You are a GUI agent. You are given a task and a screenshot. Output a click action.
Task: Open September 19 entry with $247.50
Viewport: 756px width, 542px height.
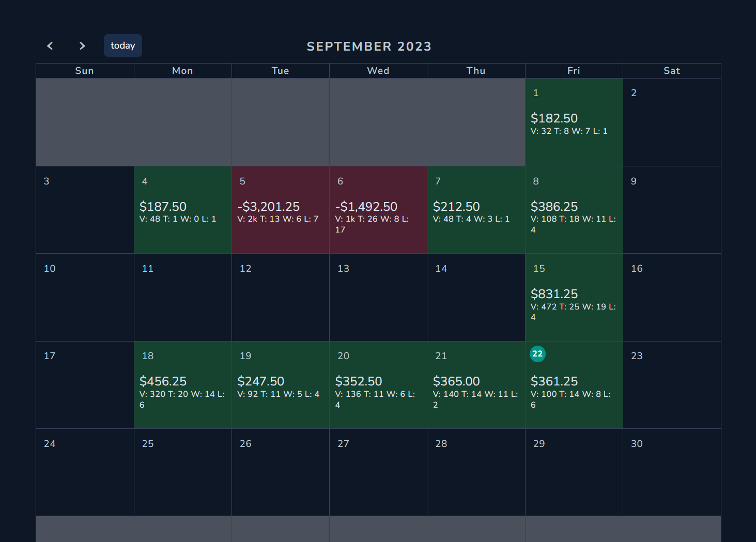pyautogui.click(x=281, y=385)
